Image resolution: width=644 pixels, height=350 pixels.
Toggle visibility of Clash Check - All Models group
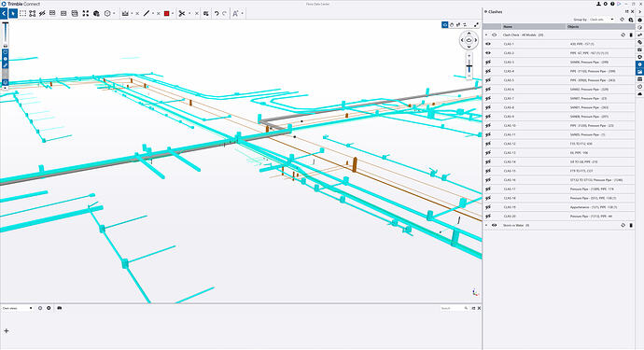click(494, 35)
